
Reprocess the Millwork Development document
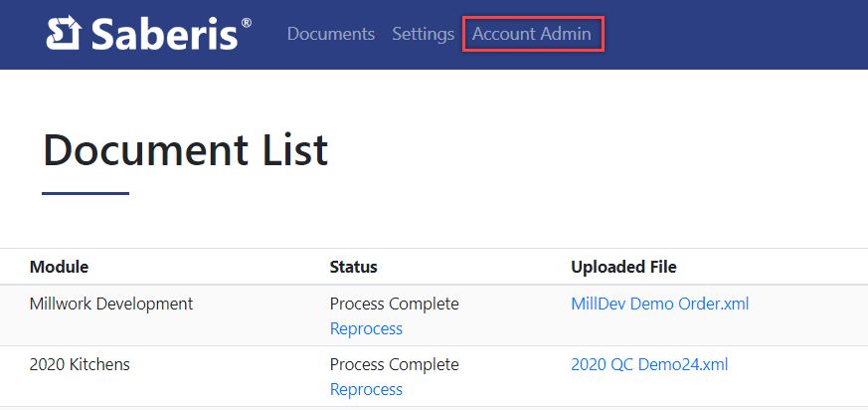pyautogui.click(x=366, y=328)
